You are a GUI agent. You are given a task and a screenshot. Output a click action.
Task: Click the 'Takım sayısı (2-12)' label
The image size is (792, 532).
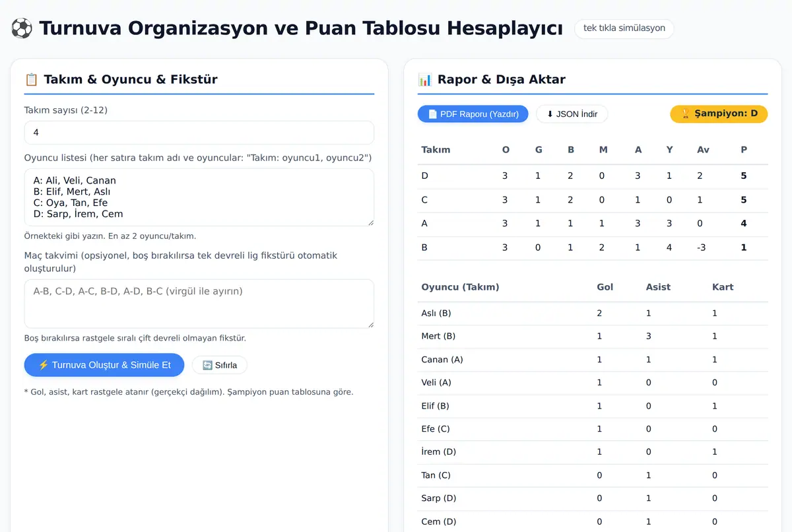point(66,110)
